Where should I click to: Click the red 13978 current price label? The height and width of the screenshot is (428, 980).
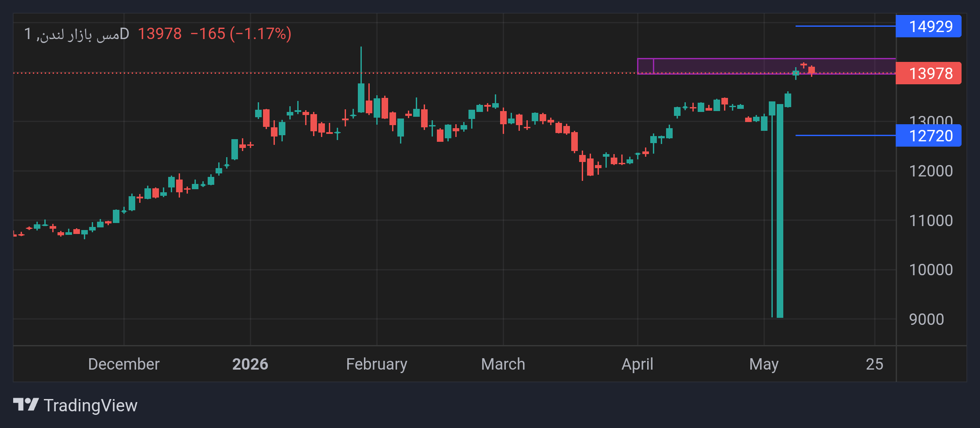[x=928, y=73]
